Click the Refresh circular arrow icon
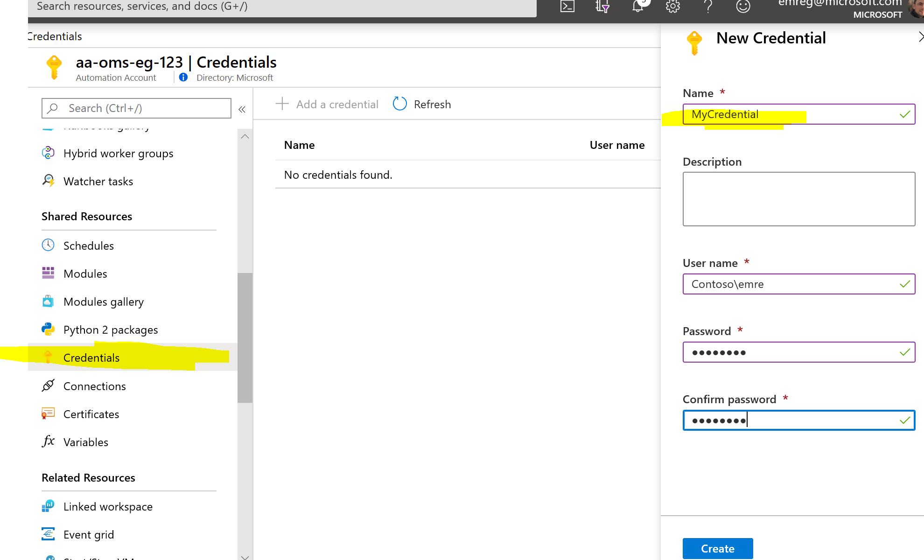924x560 pixels. click(400, 104)
